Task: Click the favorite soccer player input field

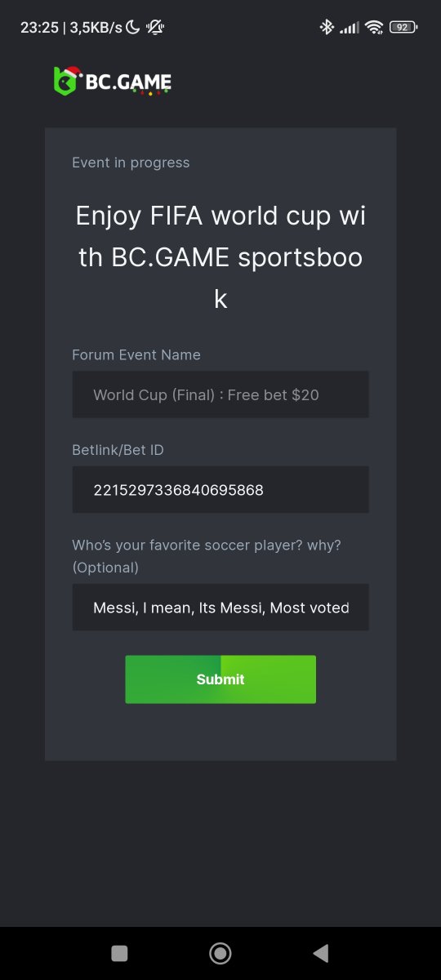Action: tap(220, 608)
